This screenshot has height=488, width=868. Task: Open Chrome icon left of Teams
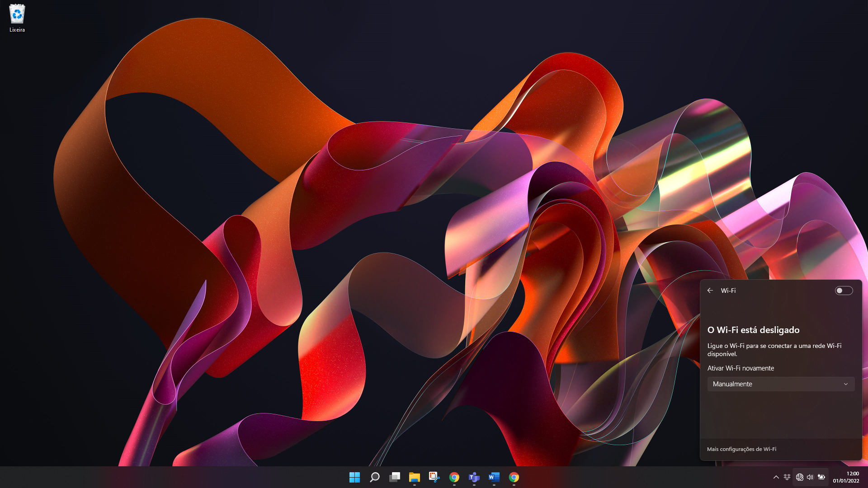coord(454,477)
